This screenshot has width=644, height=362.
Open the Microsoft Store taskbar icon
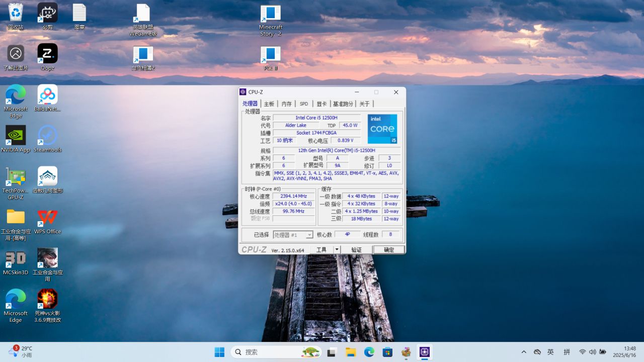coord(387,352)
